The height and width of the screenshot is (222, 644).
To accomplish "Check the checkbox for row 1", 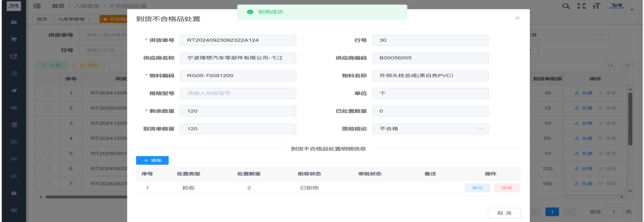I will coord(47,93).
